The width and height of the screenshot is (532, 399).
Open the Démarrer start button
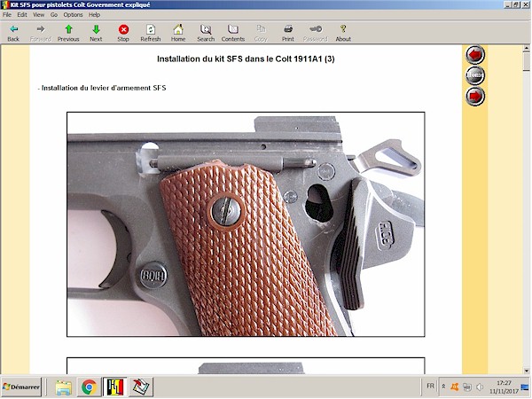(x=21, y=387)
